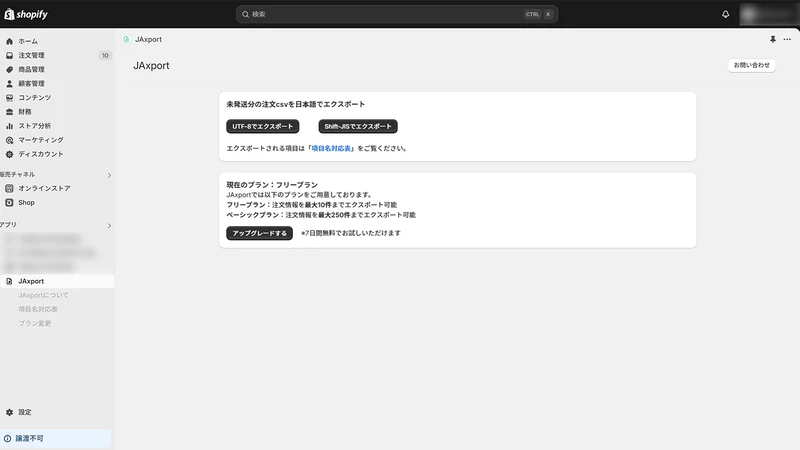Image resolution: width=800 pixels, height=450 pixels.
Task: Click the ベーシックプラン description line
Action: click(321, 215)
